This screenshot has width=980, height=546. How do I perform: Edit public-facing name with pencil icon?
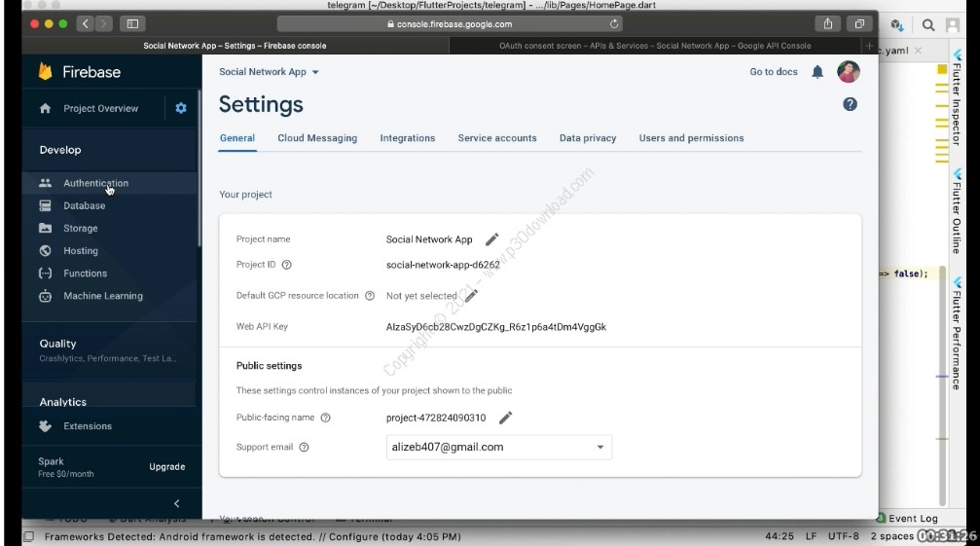pyautogui.click(x=506, y=418)
